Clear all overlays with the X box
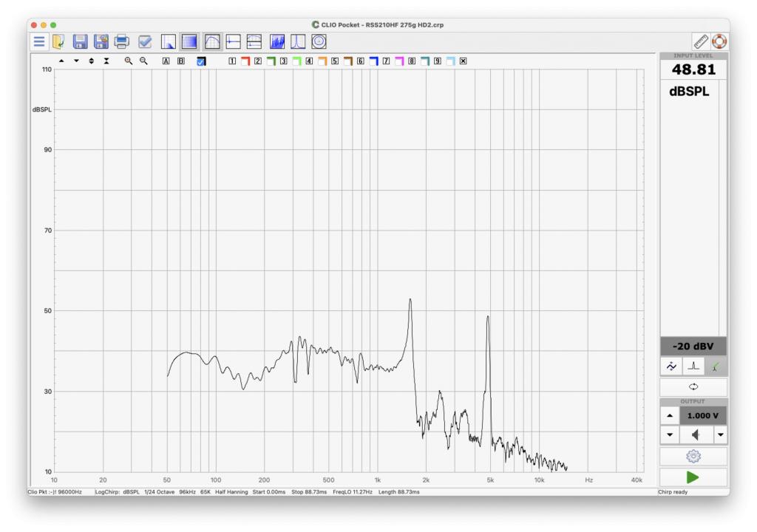The image size is (757, 532). [463, 61]
